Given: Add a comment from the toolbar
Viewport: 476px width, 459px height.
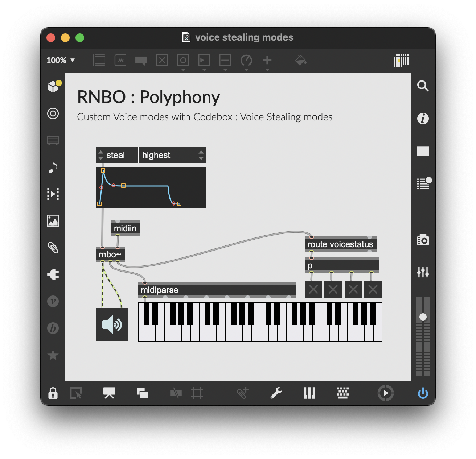Looking at the screenshot, I should [x=141, y=61].
